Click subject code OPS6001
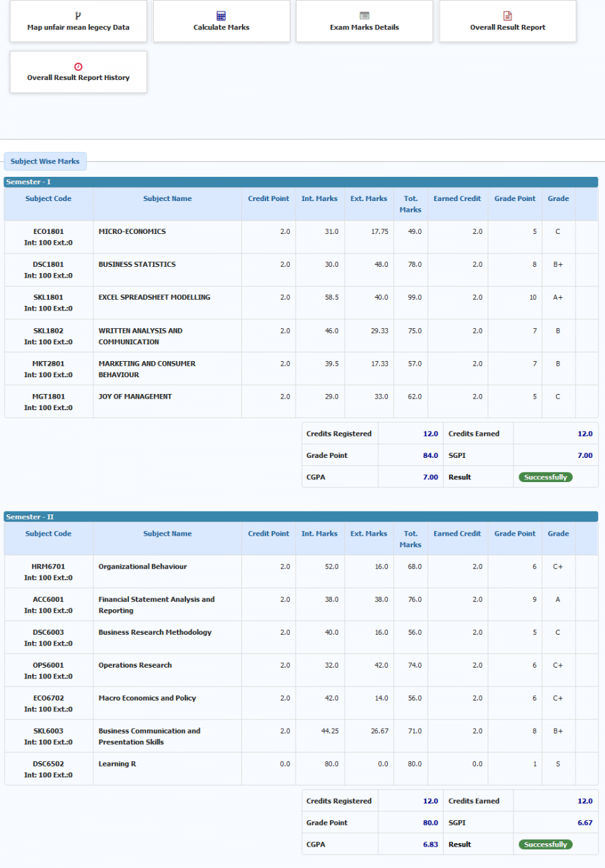This screenshot has height=868, width=605. (48, 665)
